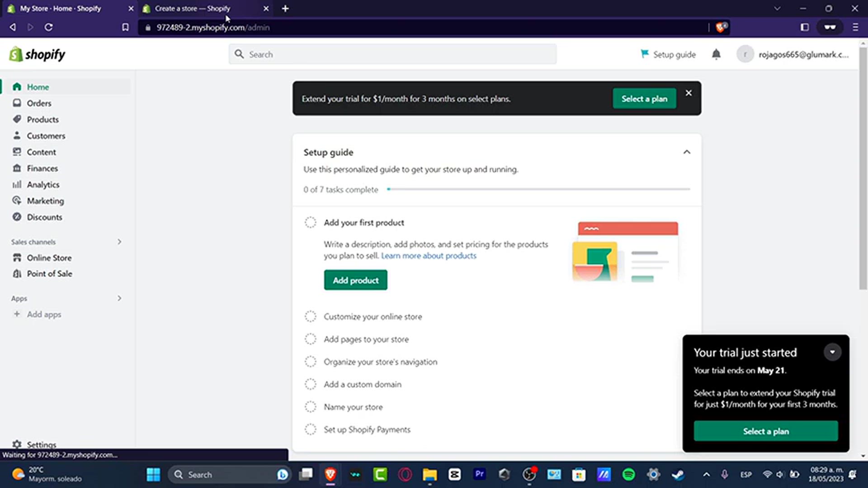The height and width of the screenshot is (488, 868).
Task: Toggle the browser sidebar panel icon
Action: [805, 27]
